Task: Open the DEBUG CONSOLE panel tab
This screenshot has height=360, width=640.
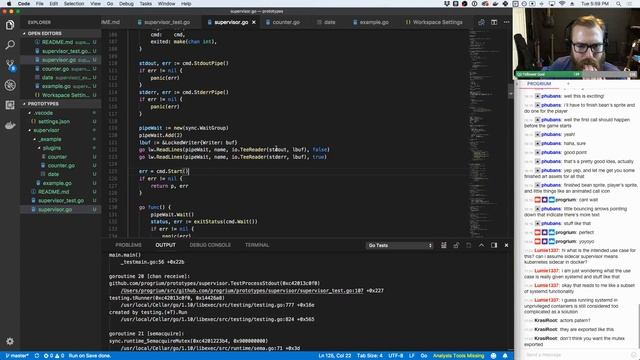Action: coord(210,245)
